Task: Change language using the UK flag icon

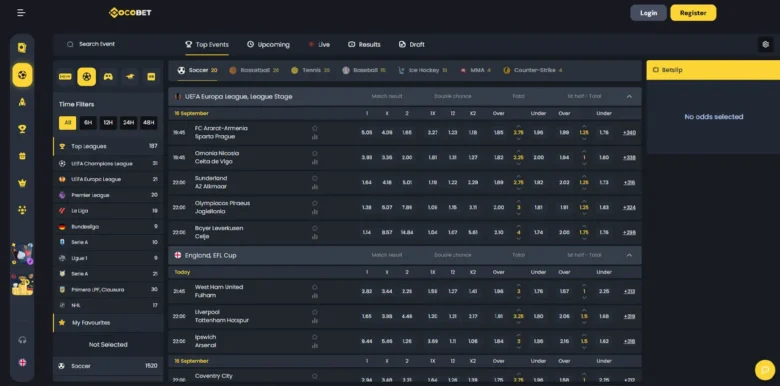Action: (22, 363)
